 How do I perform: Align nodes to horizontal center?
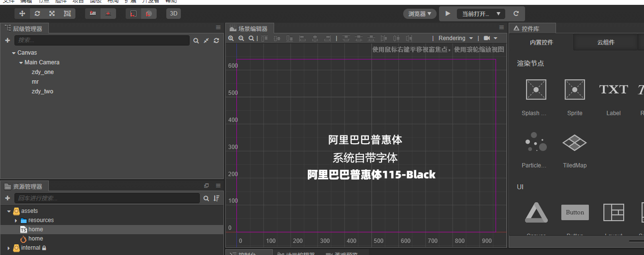click(x=315, y=38)
